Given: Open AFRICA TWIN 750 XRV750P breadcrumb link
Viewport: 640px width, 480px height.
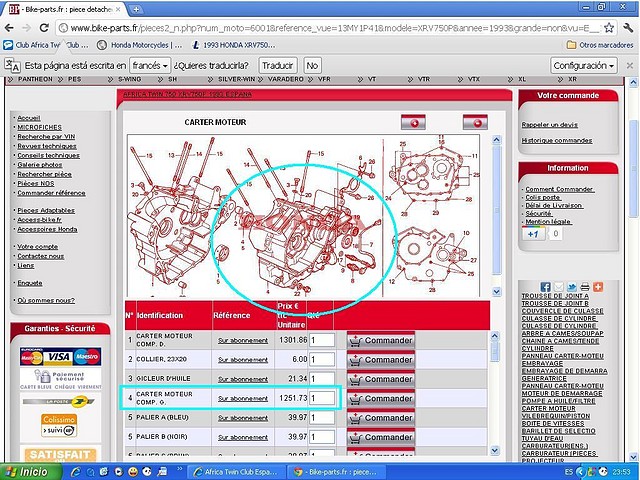Looking at the screenshot, I should [x=187, y=94].
